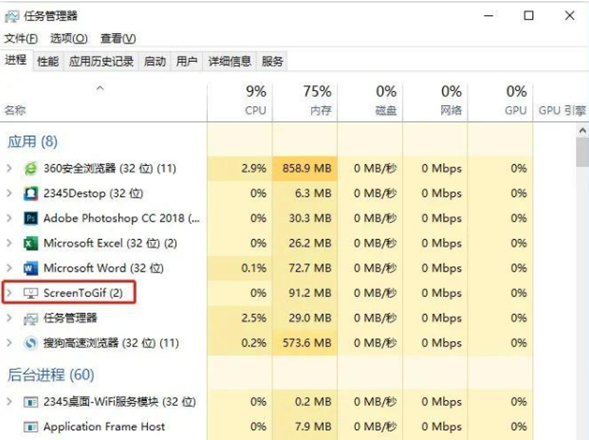Viewport: 589px width, 440px height.
Task: Click the 任务管理器 row icon
Action: coord(31,319)
